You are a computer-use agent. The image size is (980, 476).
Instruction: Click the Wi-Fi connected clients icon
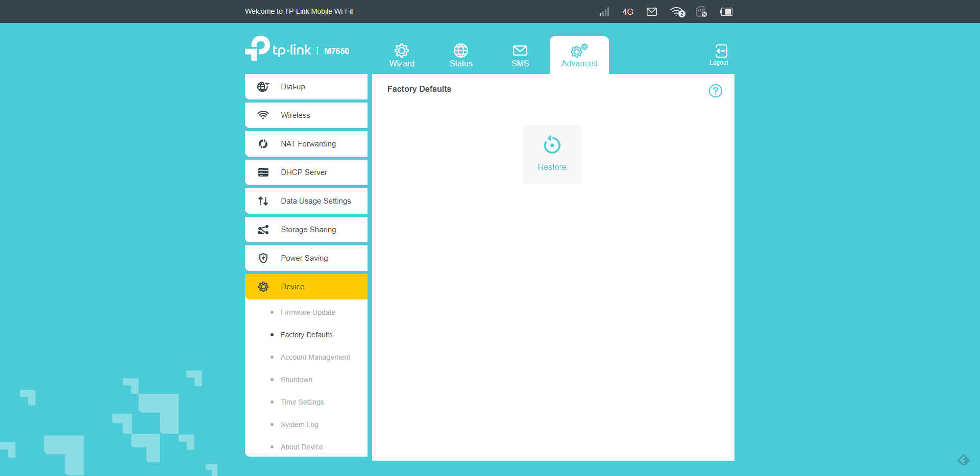tap(677, 12)
